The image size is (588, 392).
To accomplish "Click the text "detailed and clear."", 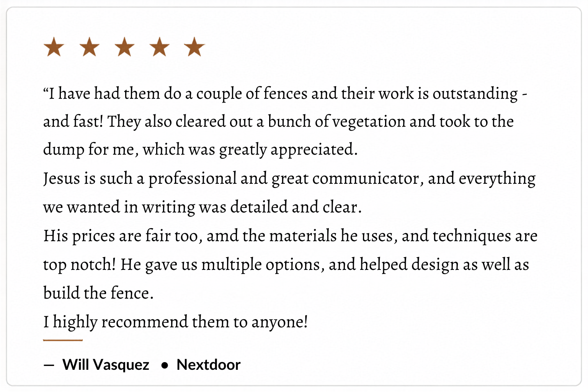I will 296,207.
